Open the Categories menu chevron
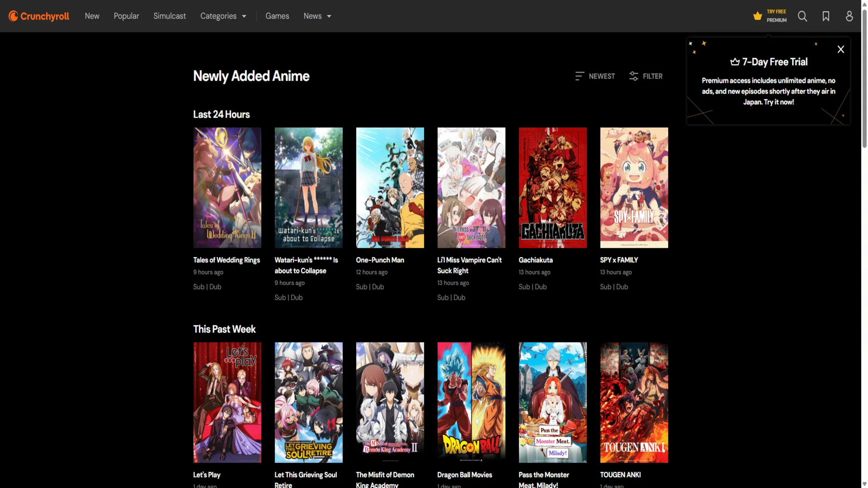This screenshot has height=488, width=868. pos(244,16)
